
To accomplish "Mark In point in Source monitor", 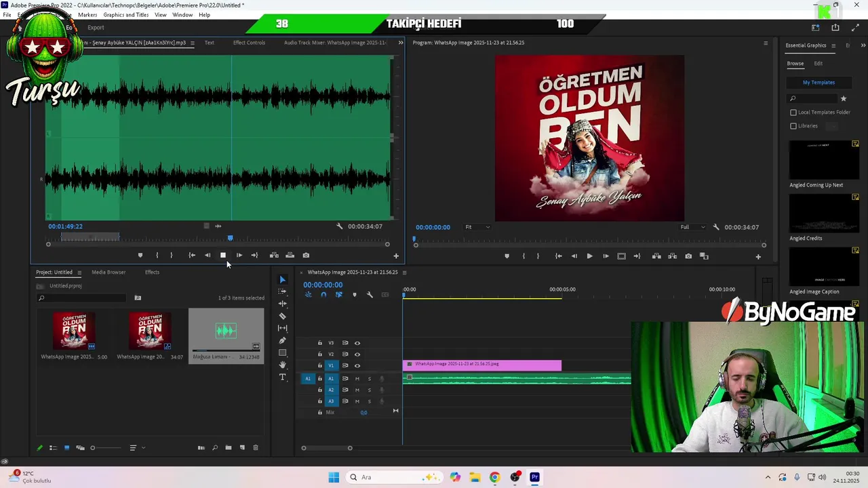I will coord(157,256).
